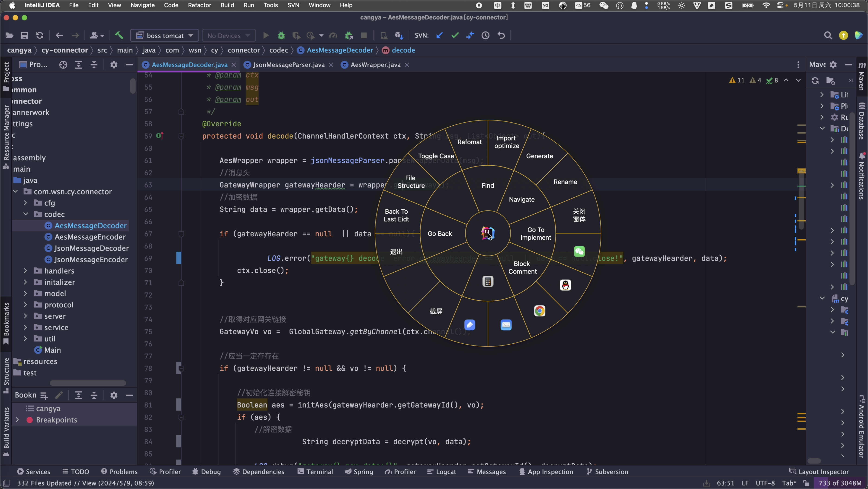Click the Build project hammer icon
The height and width of the screenshot is (489, 868).
click(119, 36)
